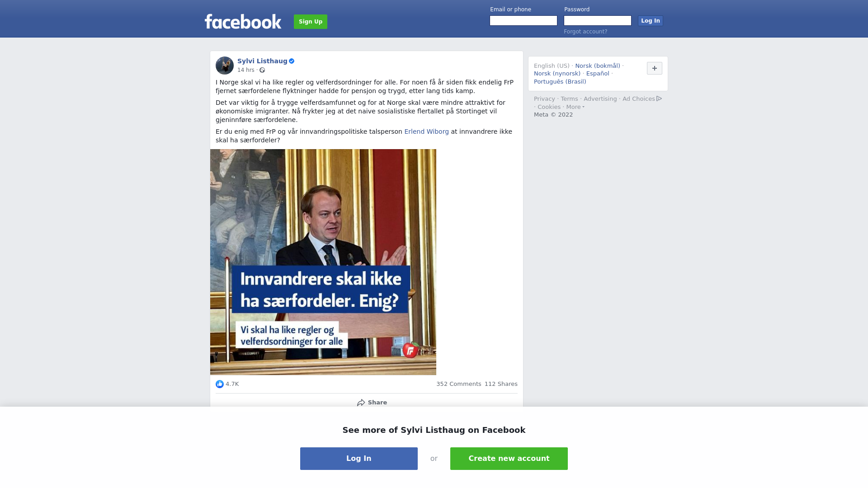Screen dimensions: 868x488
Task: Open the Forgot account link
Action: coord(585,32)
